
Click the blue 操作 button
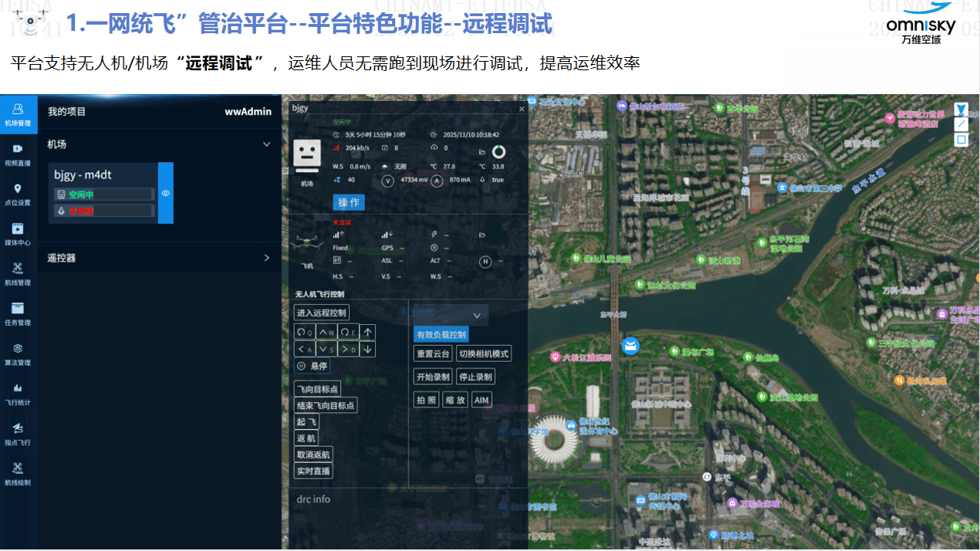pos(349,202)
